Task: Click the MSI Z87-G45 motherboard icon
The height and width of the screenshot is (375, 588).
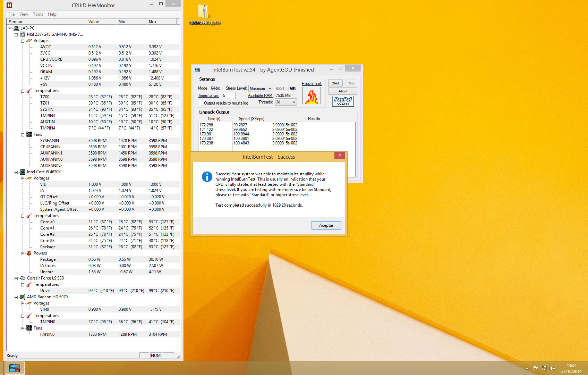Action: click(23, 34)
